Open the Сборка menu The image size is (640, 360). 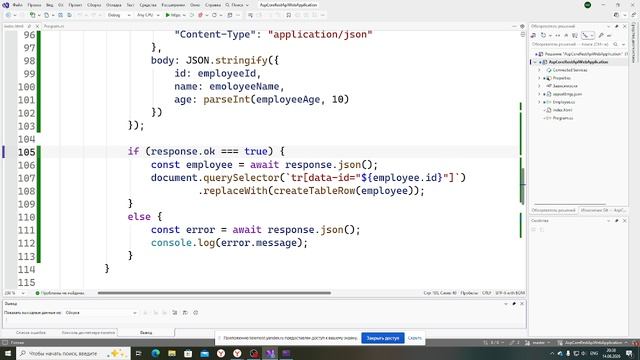[x=94, y=5]
